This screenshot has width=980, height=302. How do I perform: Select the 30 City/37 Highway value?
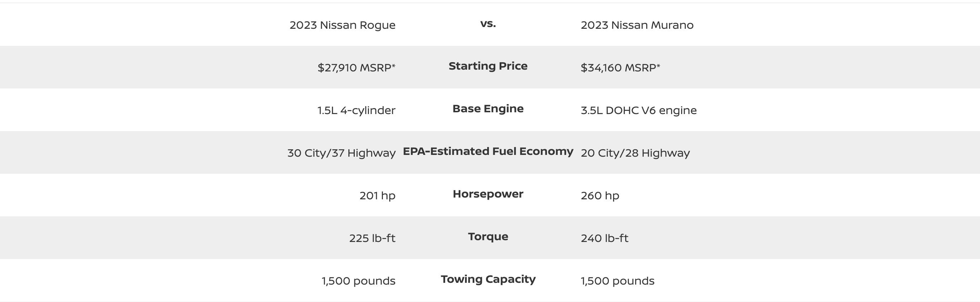pyautogui.click(x=341, y=153)
